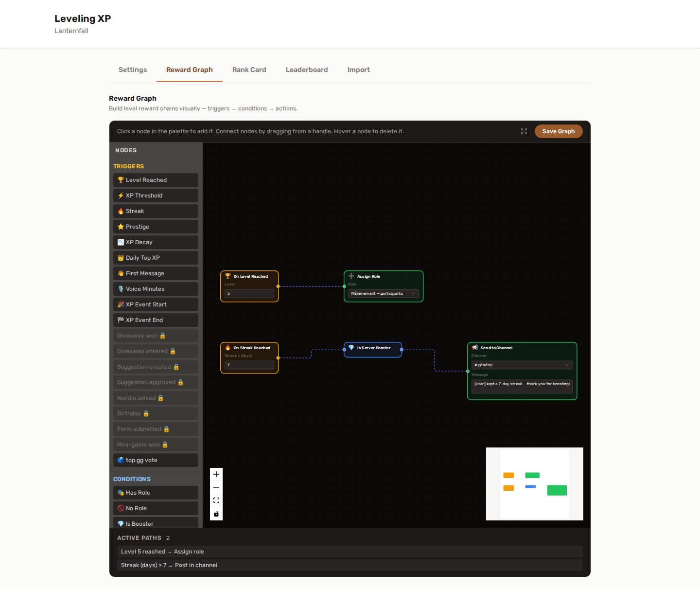Click the 'Streak (days) ≥ 7 → Post in channel' path

click(350, 565)
